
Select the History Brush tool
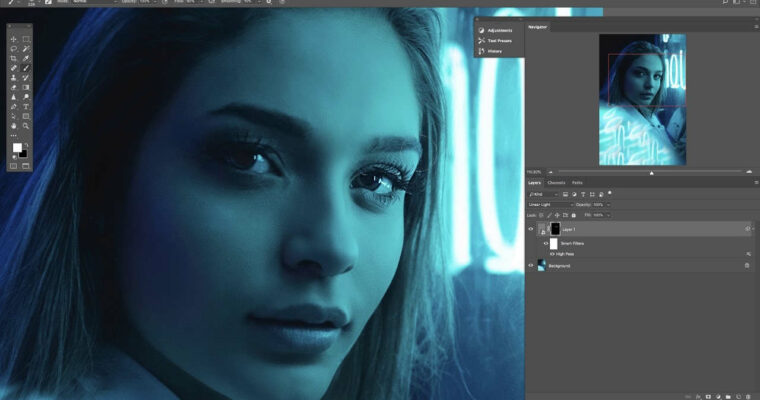pyautogui.click(x=26, y=78)
